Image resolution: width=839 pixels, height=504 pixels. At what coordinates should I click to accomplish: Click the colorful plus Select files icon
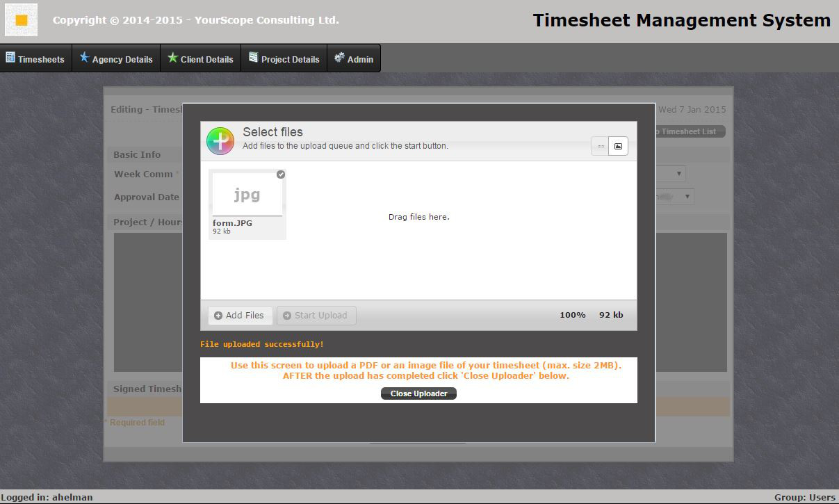point(220,141)
